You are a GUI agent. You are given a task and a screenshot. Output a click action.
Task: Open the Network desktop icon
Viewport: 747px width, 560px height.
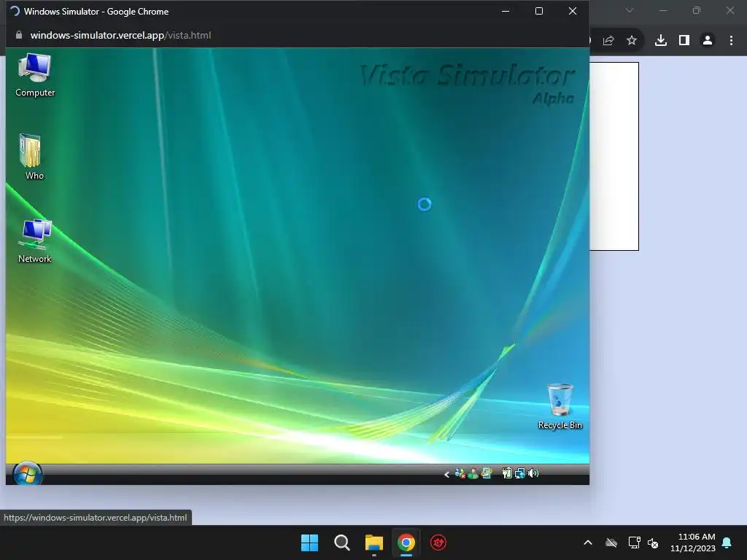(x=35, y=241)
